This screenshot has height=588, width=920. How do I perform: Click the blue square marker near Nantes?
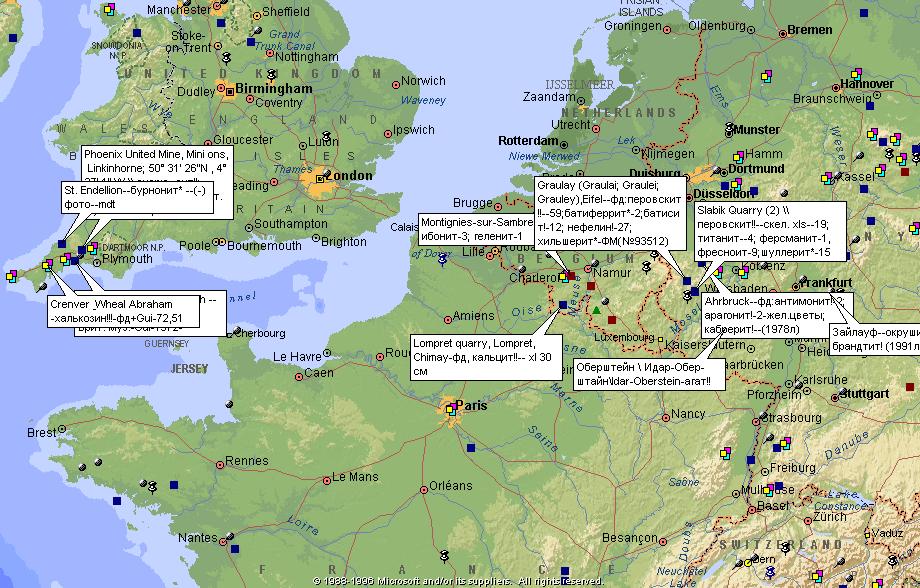(x=235, y=549)
